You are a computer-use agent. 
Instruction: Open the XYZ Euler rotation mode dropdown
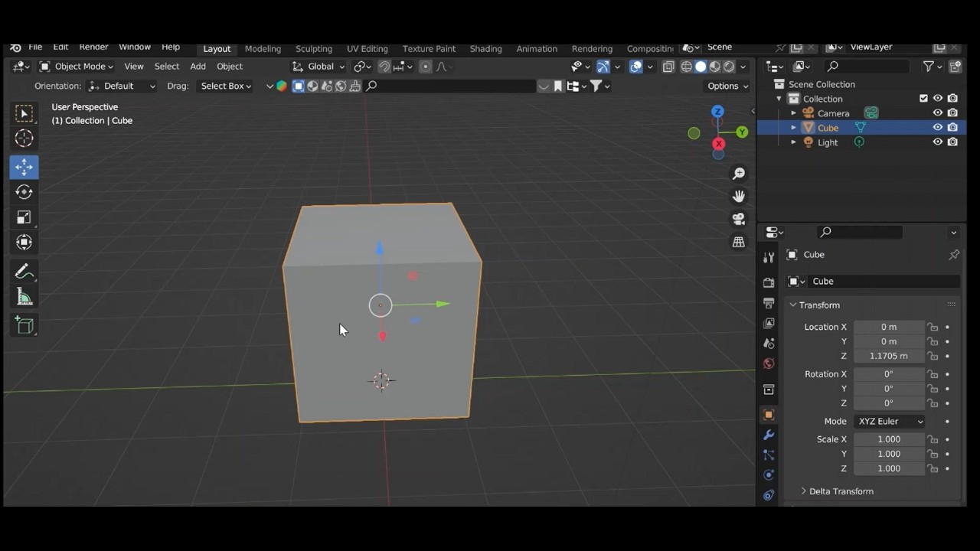tap(889, 422)
